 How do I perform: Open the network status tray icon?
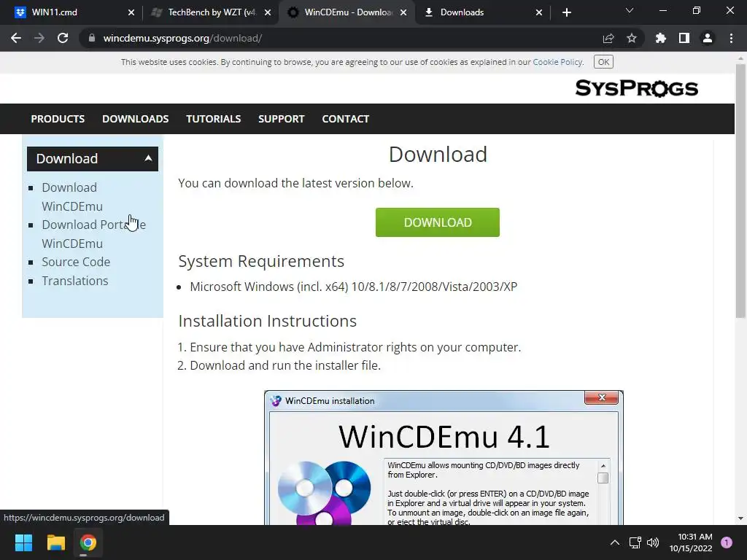(x=635, y=542)
